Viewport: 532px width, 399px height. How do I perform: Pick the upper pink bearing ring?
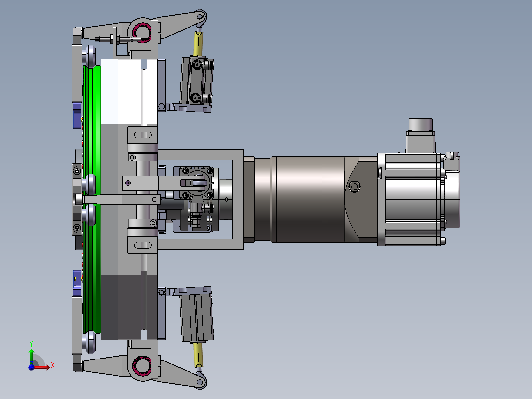(x=142, y=32)
